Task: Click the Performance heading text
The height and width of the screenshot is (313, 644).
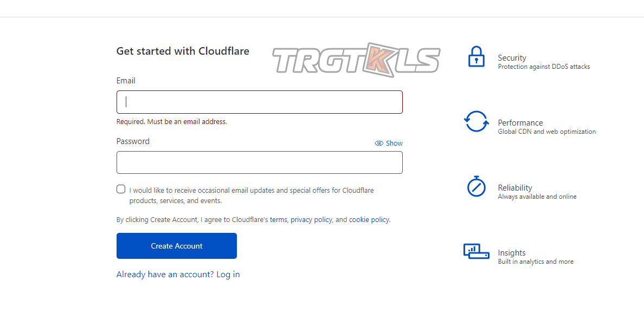Action: point(520,123)
